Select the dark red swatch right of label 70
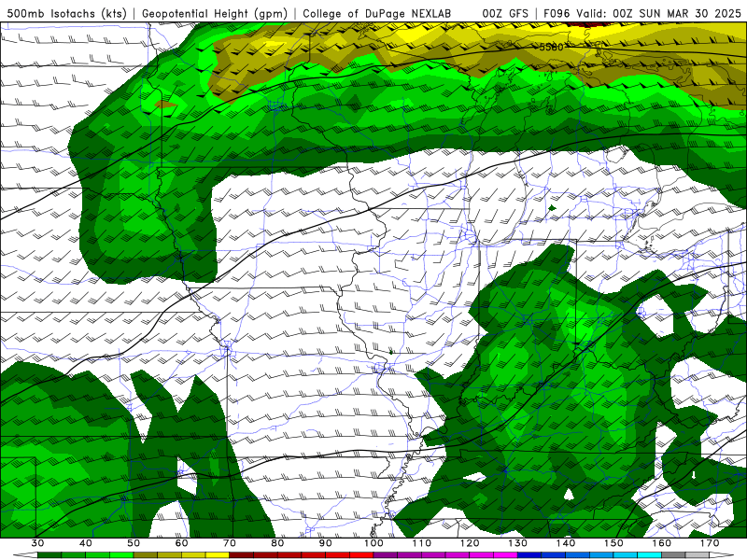Screen dimensions: 747x560 [242, 555]
